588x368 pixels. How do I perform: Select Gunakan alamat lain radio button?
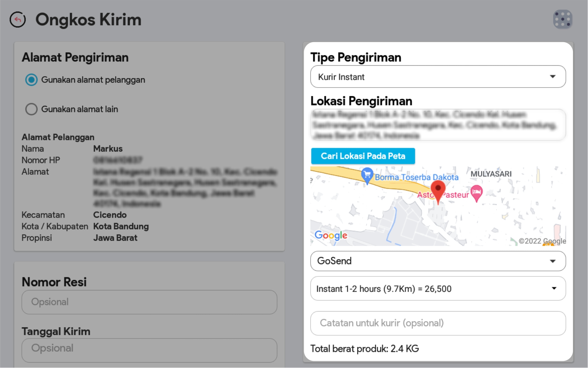pyautogui.click(x=31, y=109)
